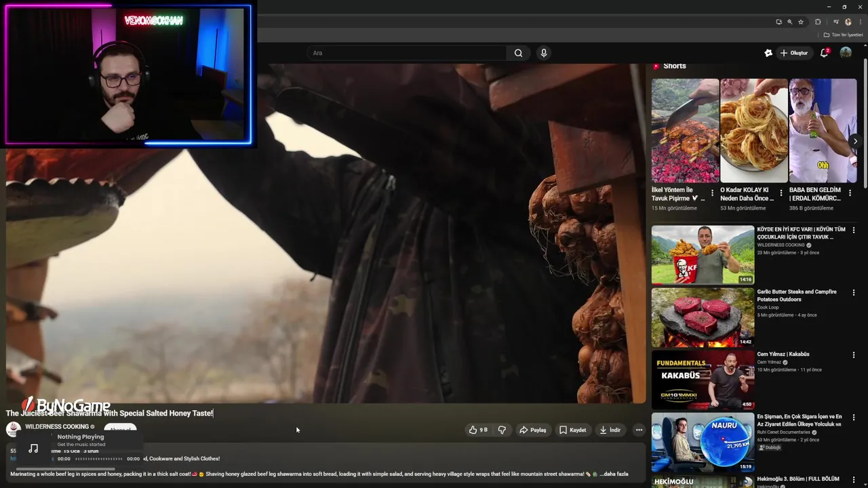Screen dimensions: 868x488
Task: Open options for O Kadar KOLAY short
Action: tap(781, 193)
